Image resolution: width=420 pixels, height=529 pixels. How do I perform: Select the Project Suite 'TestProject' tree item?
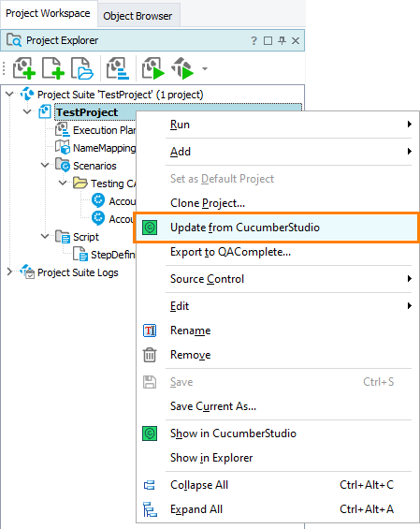point(121,95)
